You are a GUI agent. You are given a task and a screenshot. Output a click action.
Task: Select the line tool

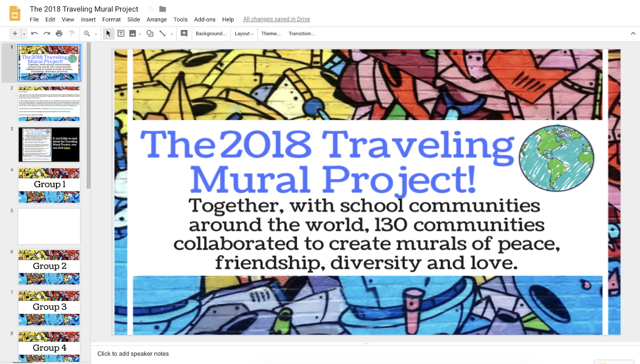(162, 34)
